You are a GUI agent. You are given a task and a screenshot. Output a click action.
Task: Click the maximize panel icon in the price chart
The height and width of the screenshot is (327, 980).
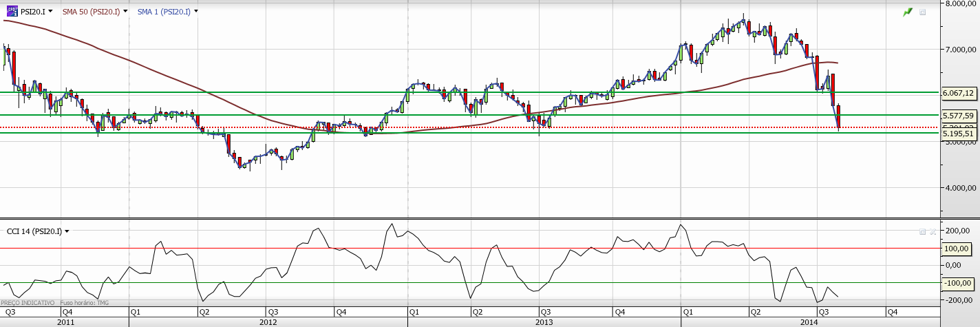coord(923,12)
